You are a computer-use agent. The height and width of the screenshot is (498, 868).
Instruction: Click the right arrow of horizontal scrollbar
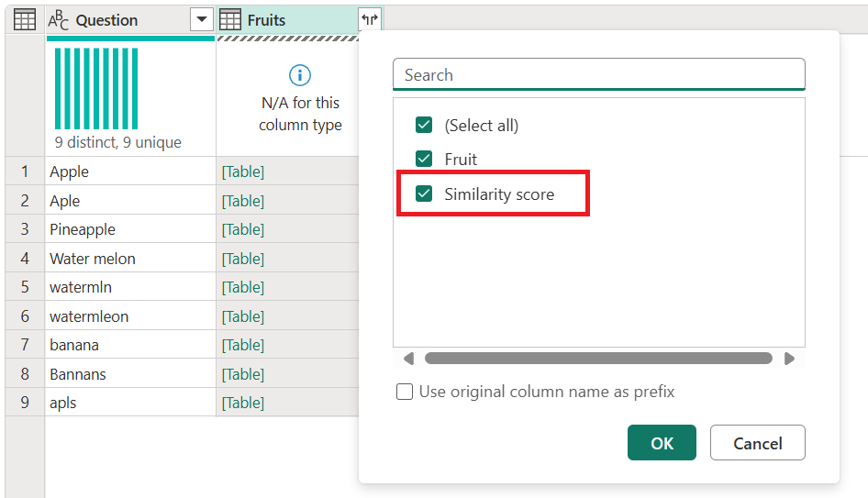coord(789,359)
